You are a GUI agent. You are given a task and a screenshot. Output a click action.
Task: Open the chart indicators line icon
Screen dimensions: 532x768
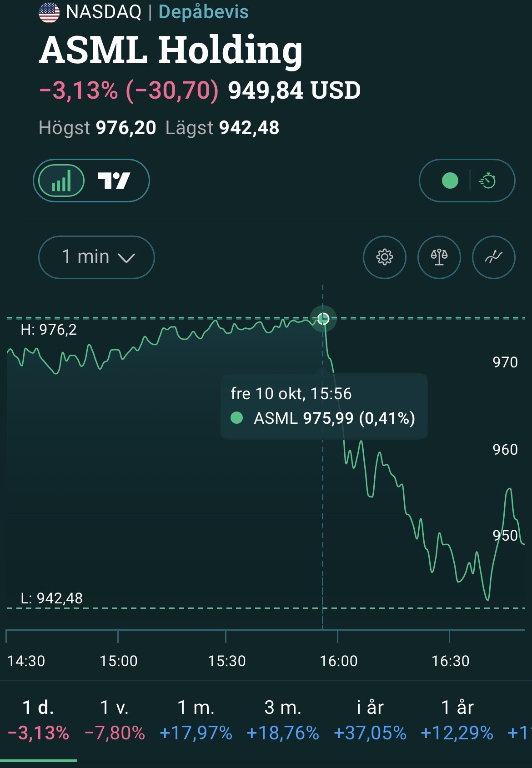tap(493, 257)
